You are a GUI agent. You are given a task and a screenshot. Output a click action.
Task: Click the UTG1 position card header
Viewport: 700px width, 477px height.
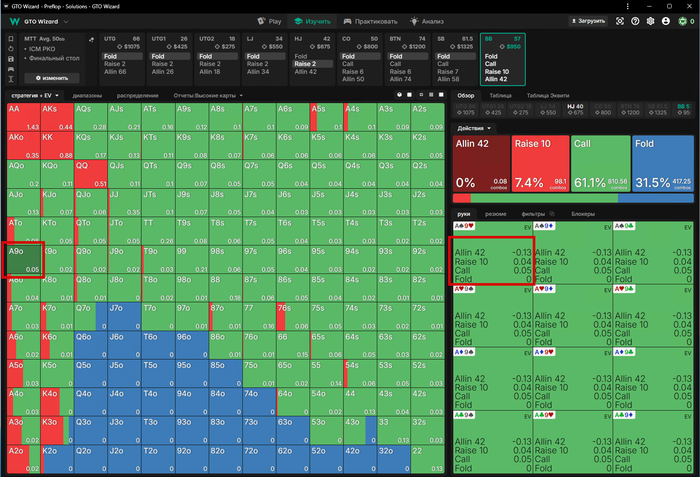point(169,42)
